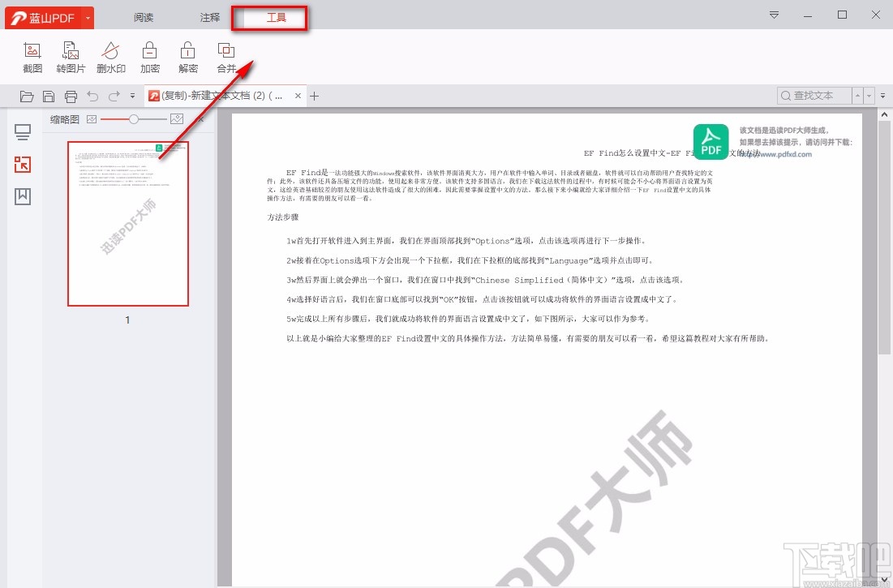Select the page 1 thumbnail
The width and height of the screenshot is (893, 588).
pos(128,224)
